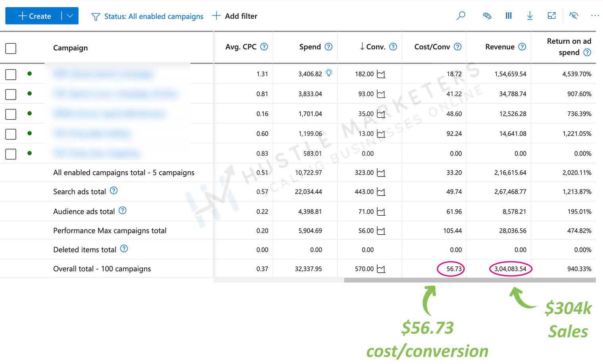Check the box for the 1.31 CPC campaign
603x364 pixels.
11,75
